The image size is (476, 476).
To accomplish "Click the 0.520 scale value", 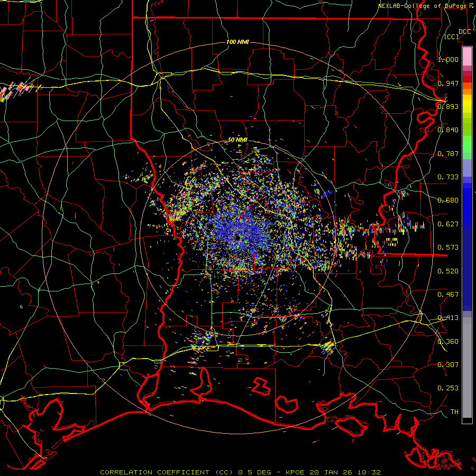I will 448,271.
